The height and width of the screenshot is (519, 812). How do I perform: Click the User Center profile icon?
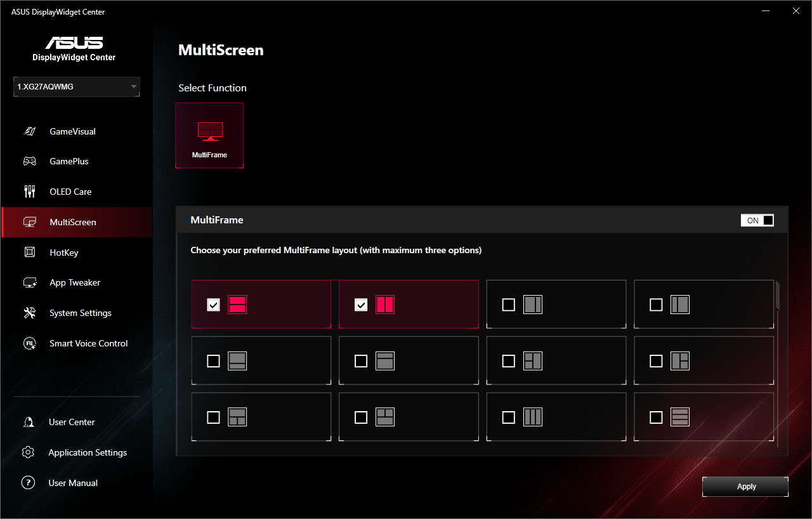[28, 422]
